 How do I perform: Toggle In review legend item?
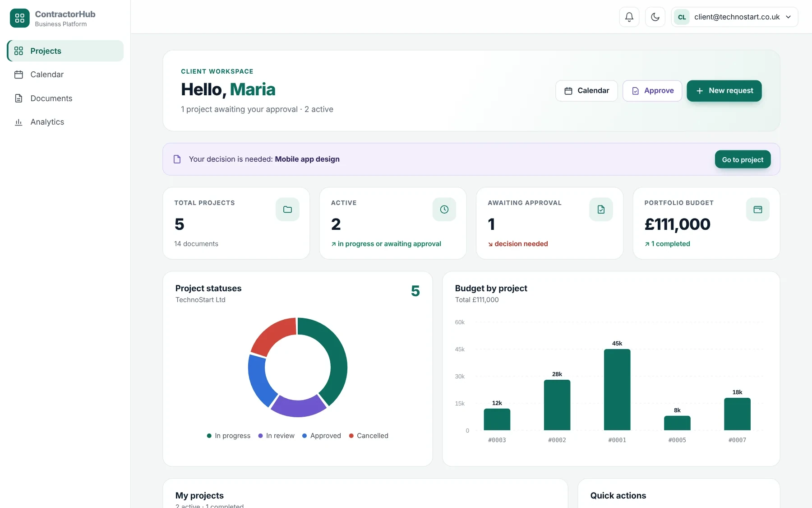tap(276, 436)
